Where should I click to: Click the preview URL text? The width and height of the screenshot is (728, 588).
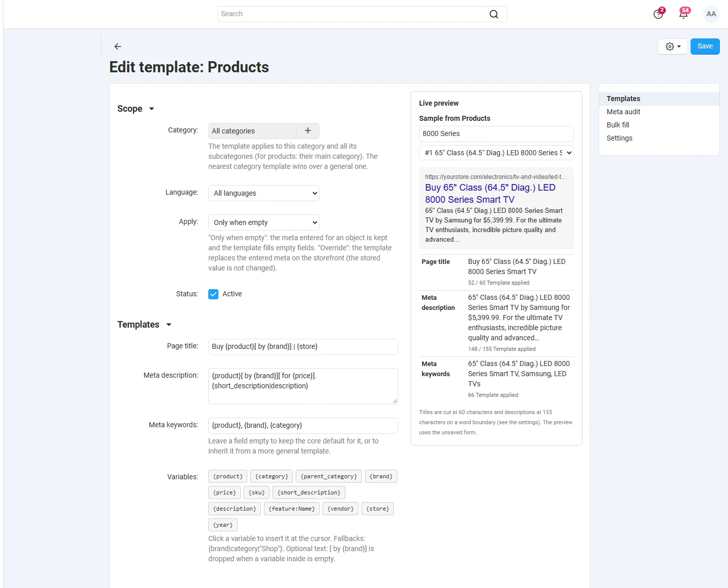(x=495, y=177)
